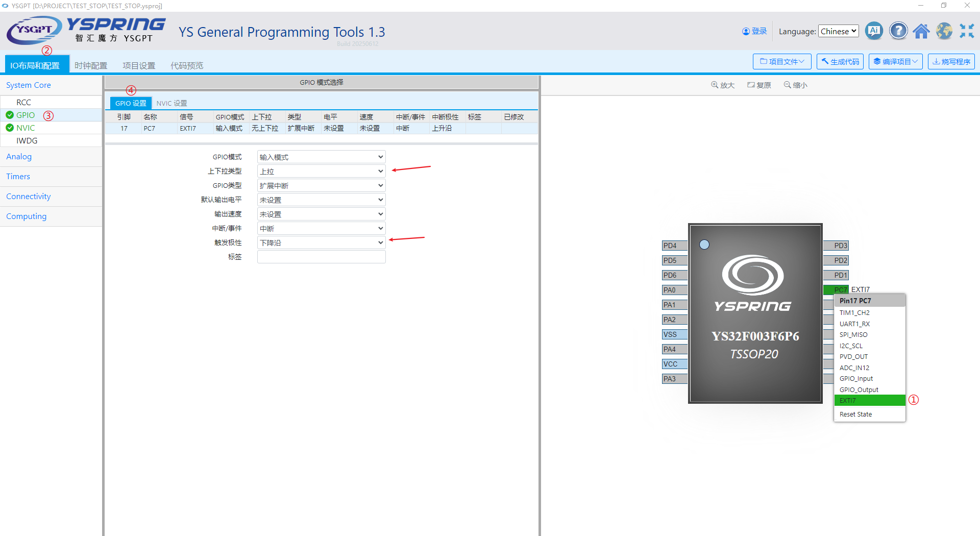Viewport: 980px width, 536px height.
Task: Select GPIO in the System Core list
Action: click(x=51, y=115)
